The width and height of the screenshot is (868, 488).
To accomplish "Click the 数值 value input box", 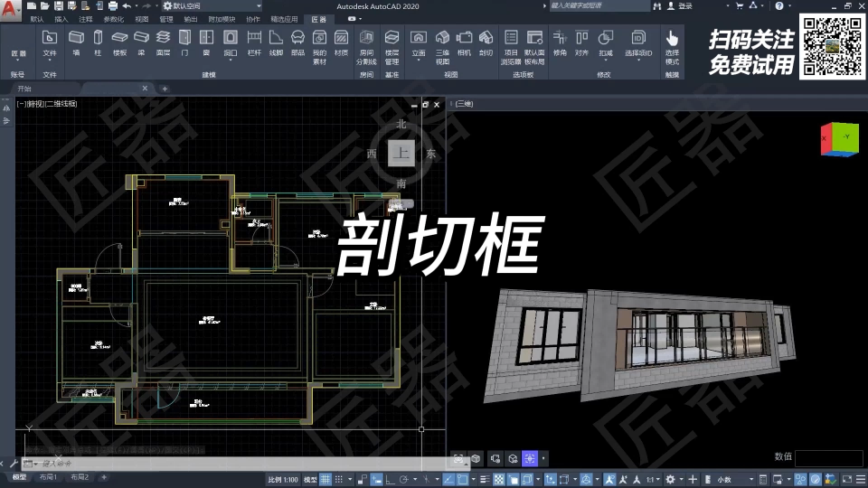I will 829,457.
